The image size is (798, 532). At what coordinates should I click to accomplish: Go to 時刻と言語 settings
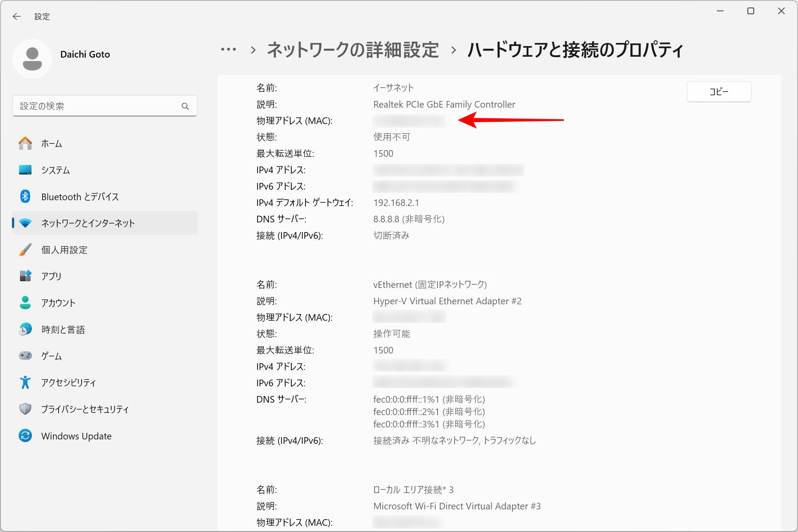[x=105, y=330]
